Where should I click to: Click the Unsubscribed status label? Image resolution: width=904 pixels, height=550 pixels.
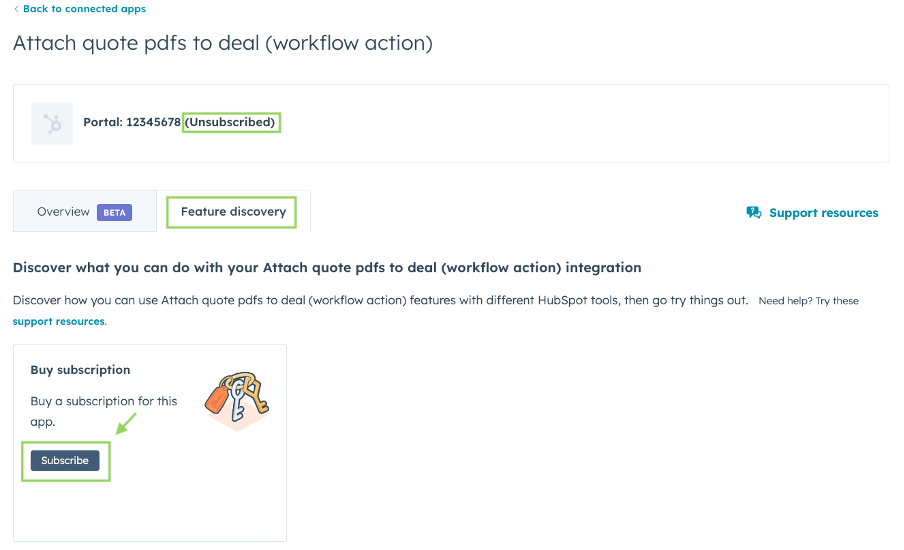pos(230,122)
